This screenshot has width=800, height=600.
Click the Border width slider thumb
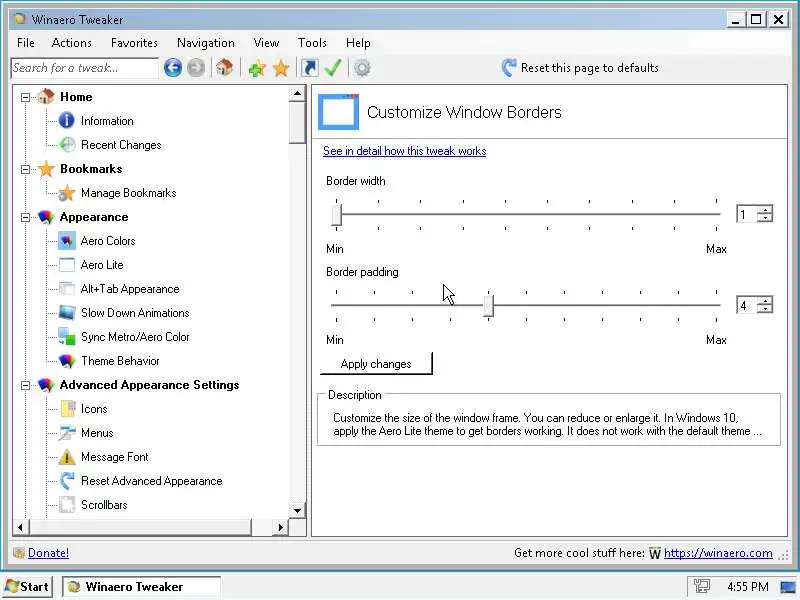point(336,214)
